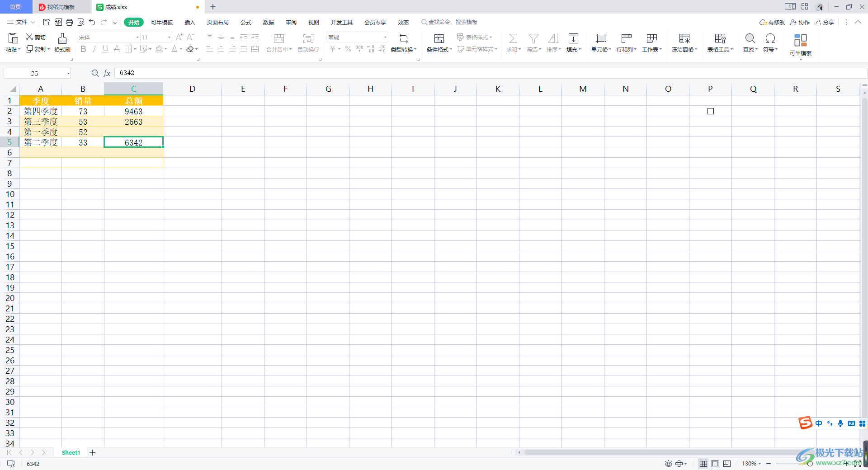868x470 pixels.
Task: Click the percent style icon
Action: click(348, 49)
